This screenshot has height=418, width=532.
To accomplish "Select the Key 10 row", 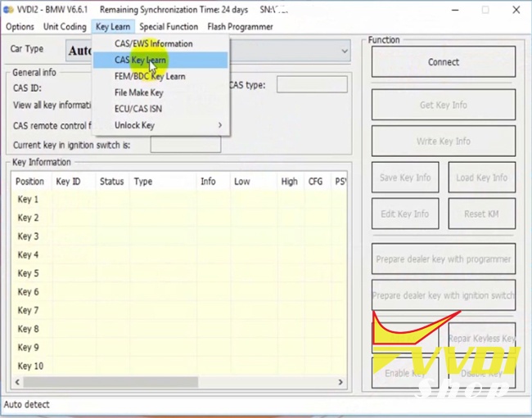I will pos(179,366).
